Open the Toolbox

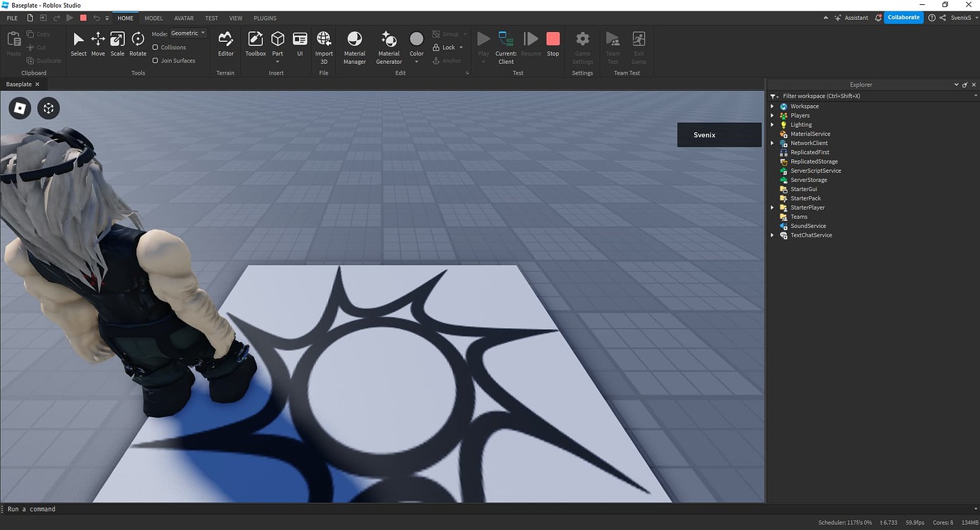[255, 45]
